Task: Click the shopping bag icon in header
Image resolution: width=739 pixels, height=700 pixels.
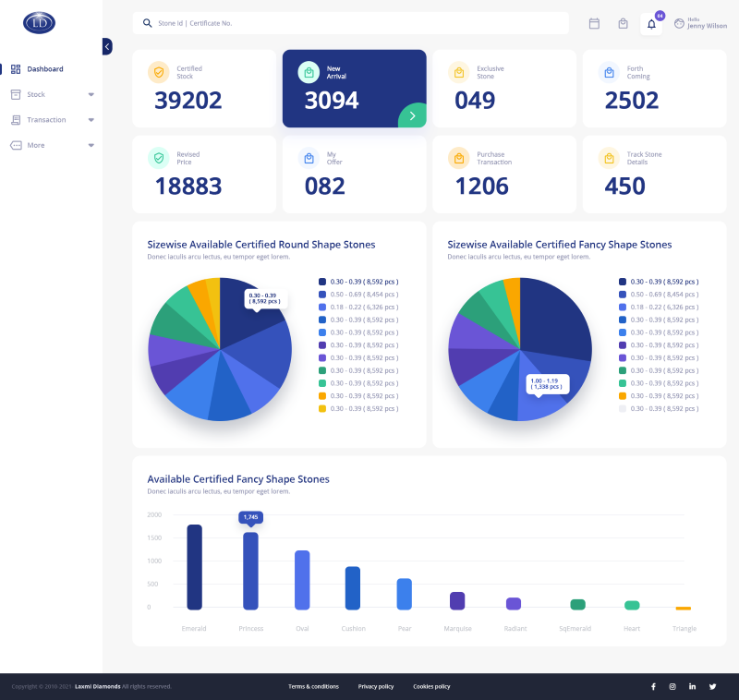Action: [623, 24]
